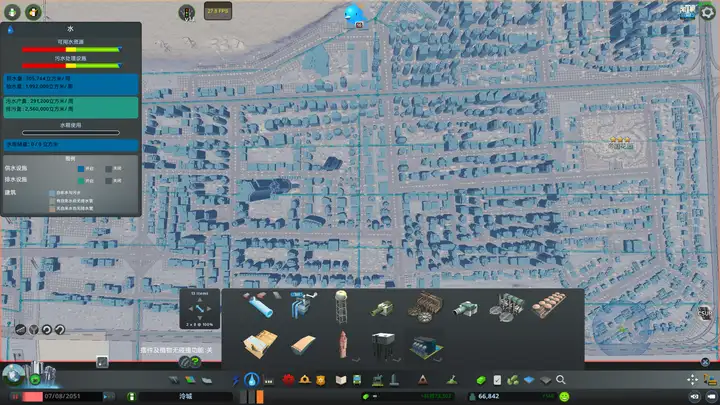Image resolution: width=720 pixels, height=405 pixels.
Task: Select the green drain pipe outlet building
Action: point(382,308)
